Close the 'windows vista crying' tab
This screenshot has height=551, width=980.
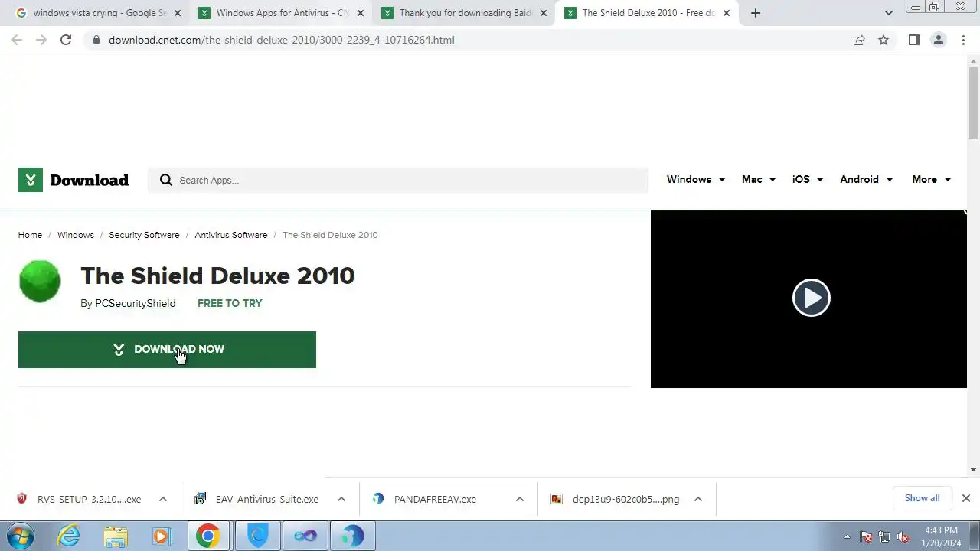click(x=178, y=13)
